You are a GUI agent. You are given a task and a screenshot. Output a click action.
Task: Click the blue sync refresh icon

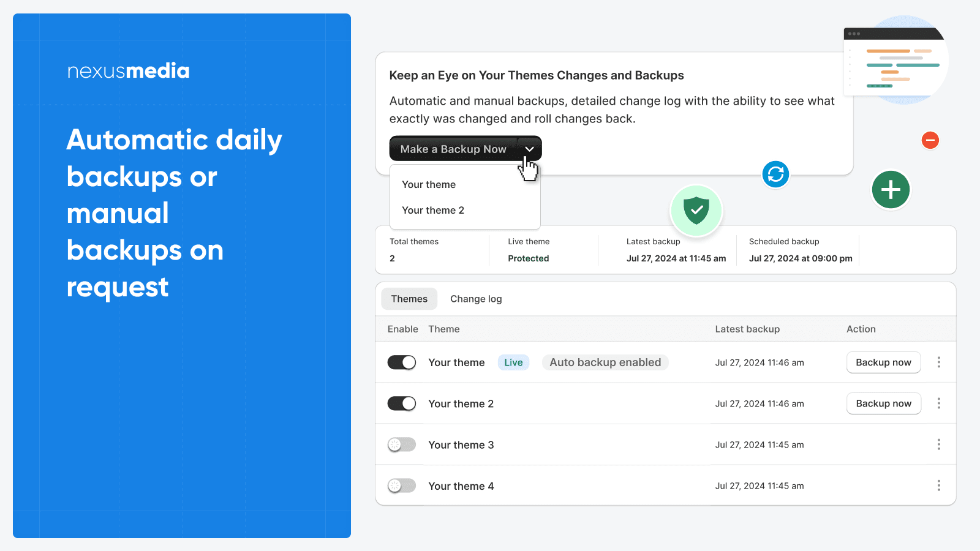[x=775, y=174]
